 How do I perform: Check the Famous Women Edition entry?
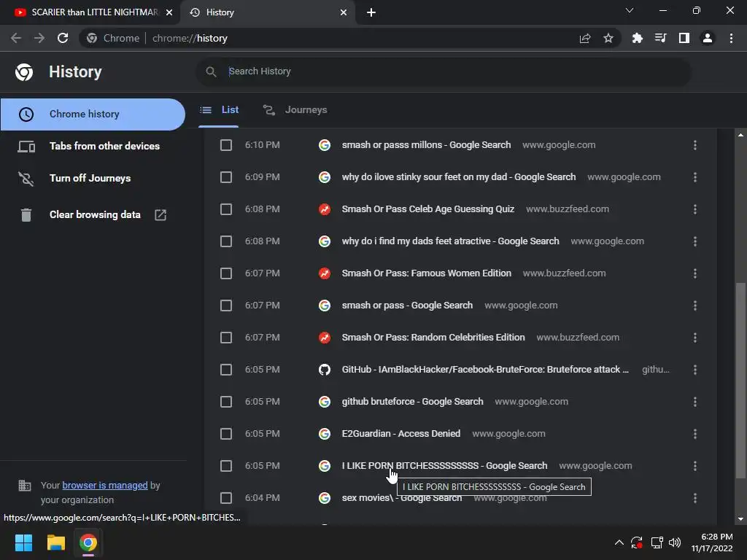(226, 273)
